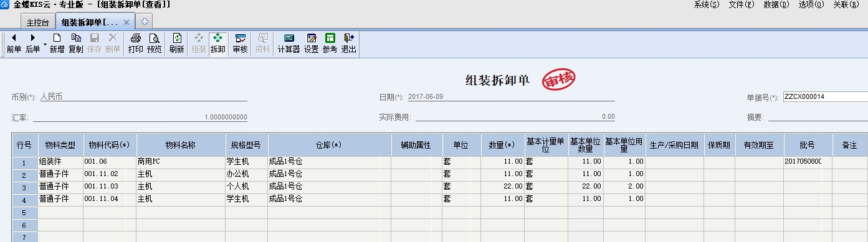Switch to the 主控台 tab

click(37, 22)
